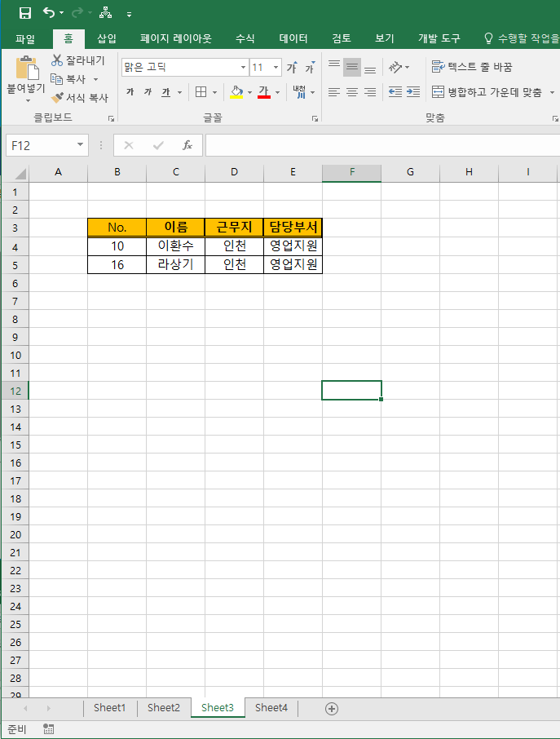Toggle Bold formatting
The image size is (560, 739).
(x=130, y=92)
